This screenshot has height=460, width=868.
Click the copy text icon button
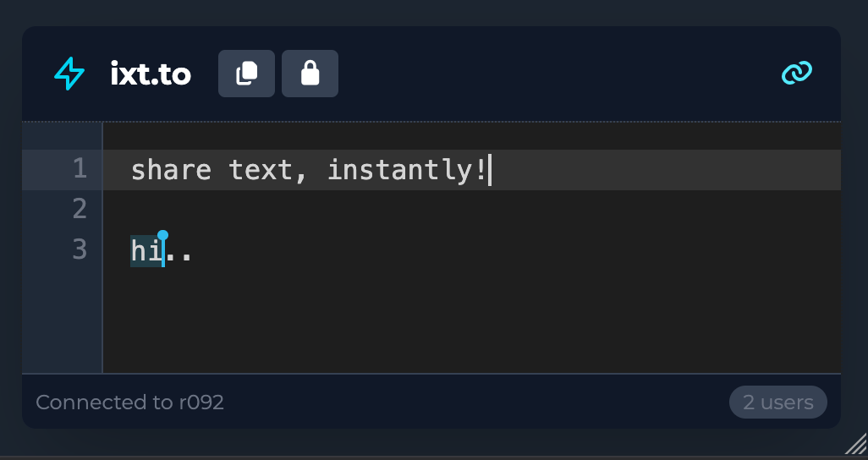click(x=246, y=74)
